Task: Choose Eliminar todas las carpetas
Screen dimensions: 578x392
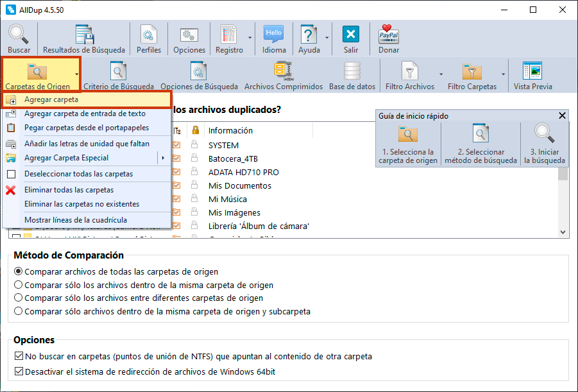Action: click(x=87, y=190)
